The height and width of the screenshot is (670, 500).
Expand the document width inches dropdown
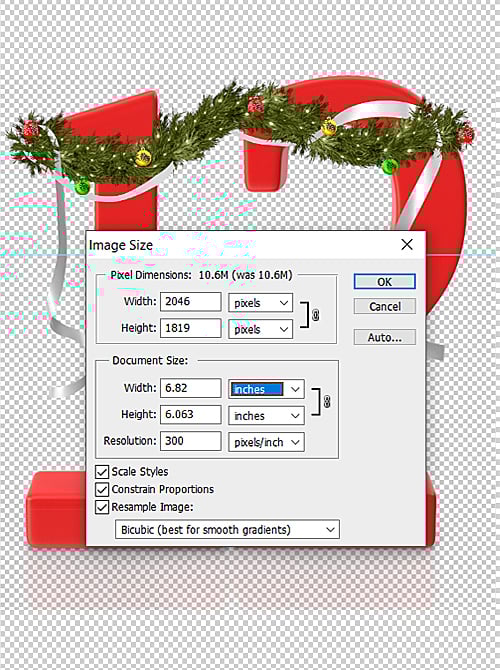[x=266, y=389]
